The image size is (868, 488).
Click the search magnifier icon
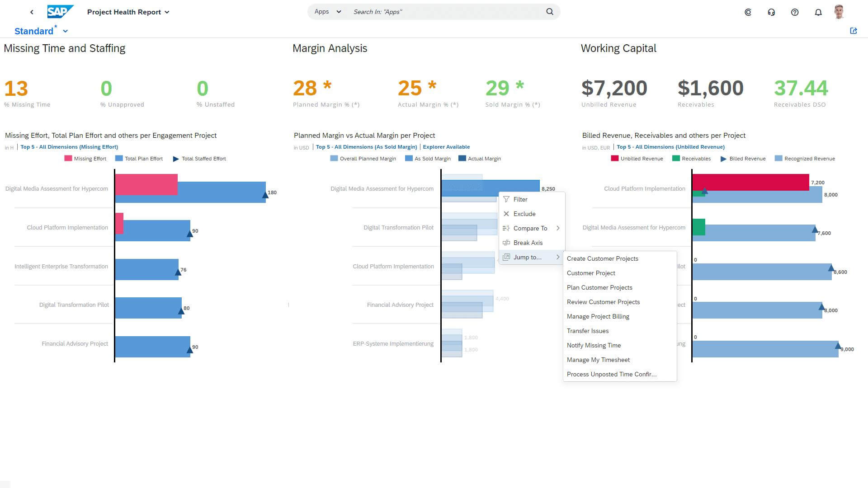click(550, 12)
